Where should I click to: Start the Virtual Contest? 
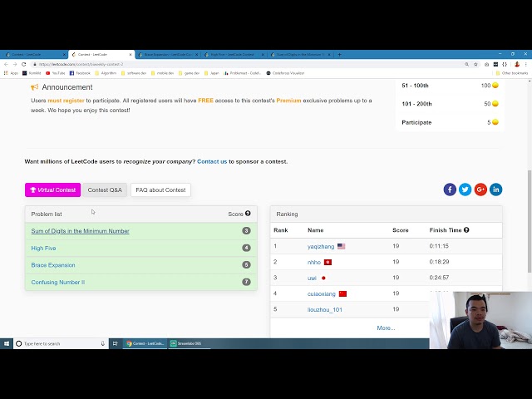52,190
